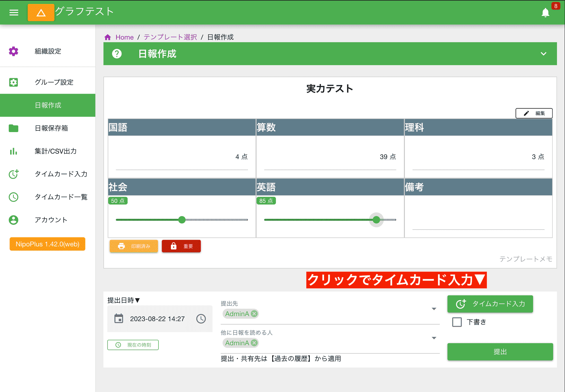Screen dimensions: 565x392
Task: Select 日報作成 in the sidebar menu
Action: 47,105
